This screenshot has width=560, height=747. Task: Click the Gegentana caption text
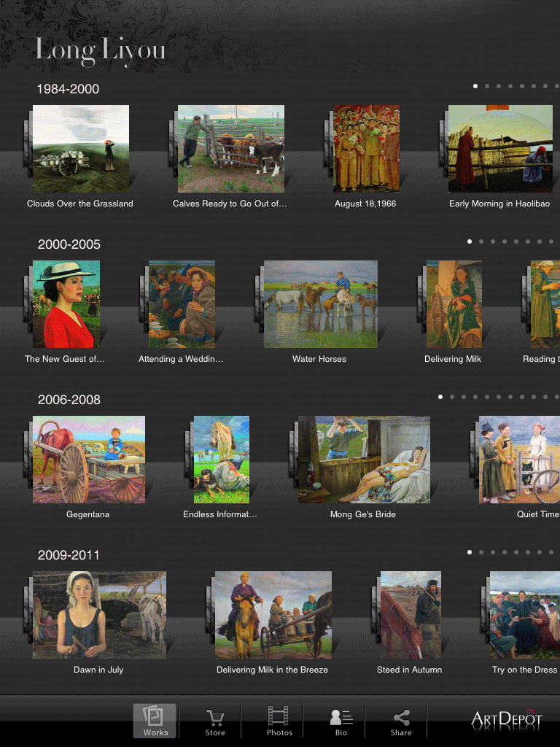(88, 514)
